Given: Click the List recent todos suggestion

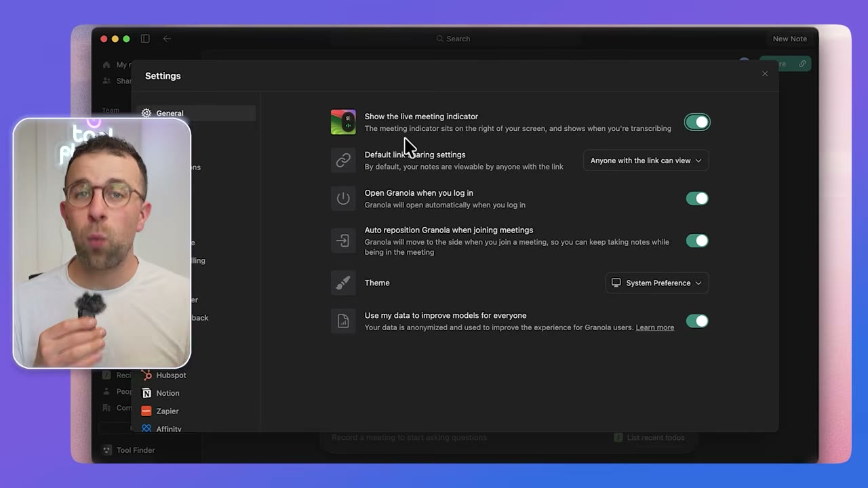Looking at the screenshot, I should click(649, 438).
